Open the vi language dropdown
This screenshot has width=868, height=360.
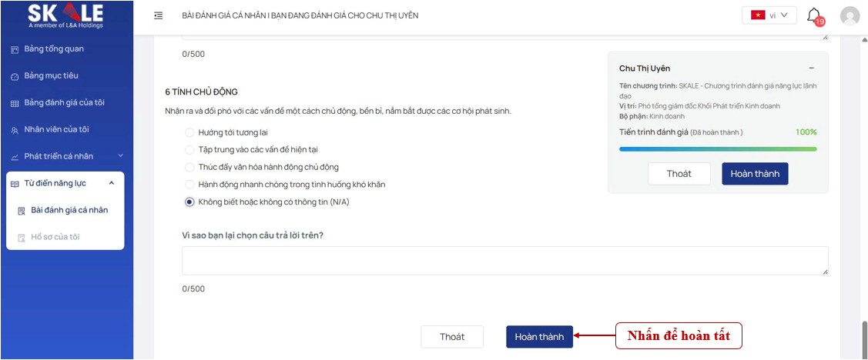pos(769,15)
